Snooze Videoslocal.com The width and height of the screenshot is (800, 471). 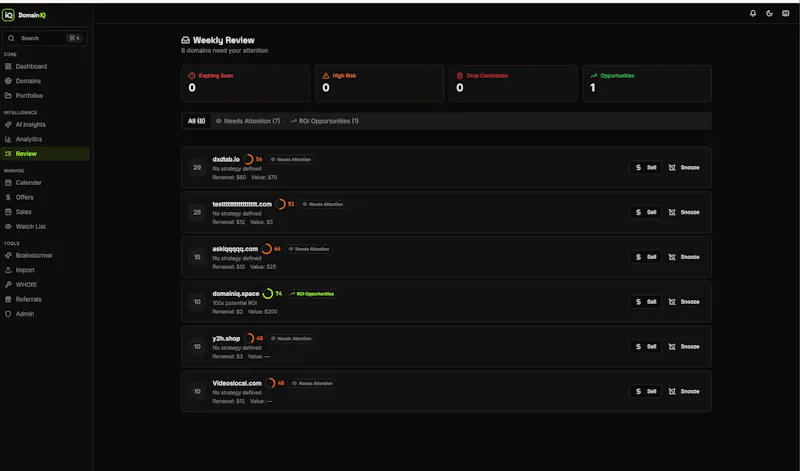pos(684,391)
